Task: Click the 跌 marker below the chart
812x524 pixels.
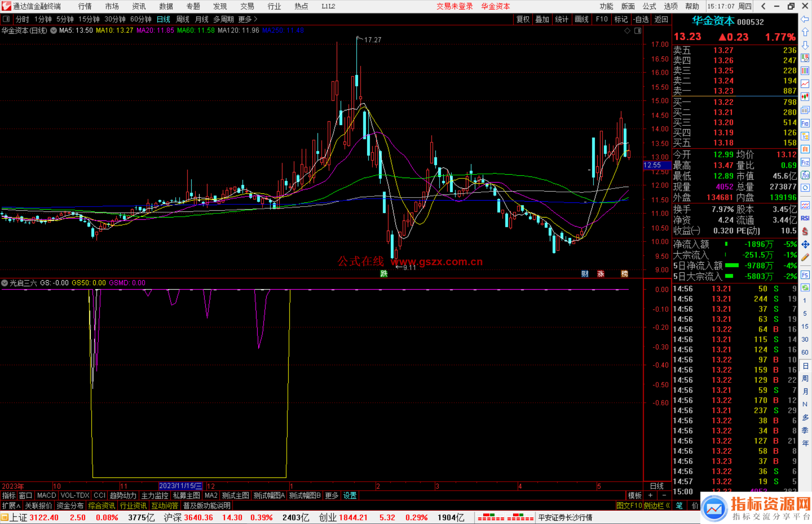Action: point(383,273)
